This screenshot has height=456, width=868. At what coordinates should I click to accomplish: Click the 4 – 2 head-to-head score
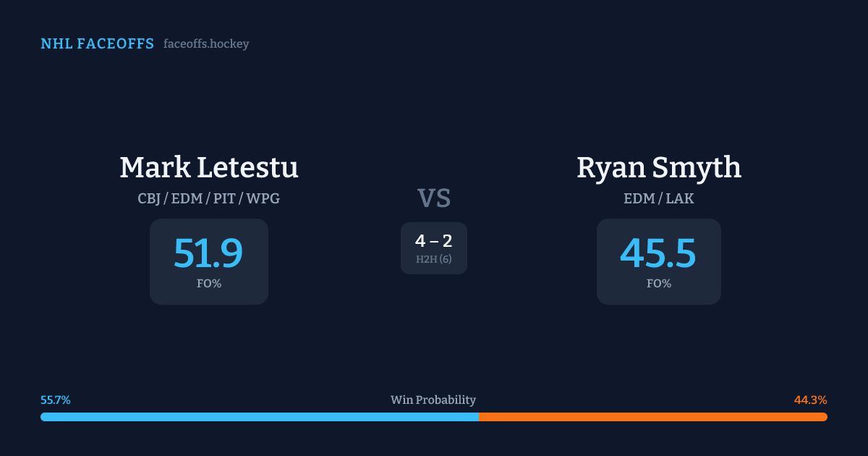[434, 242]
